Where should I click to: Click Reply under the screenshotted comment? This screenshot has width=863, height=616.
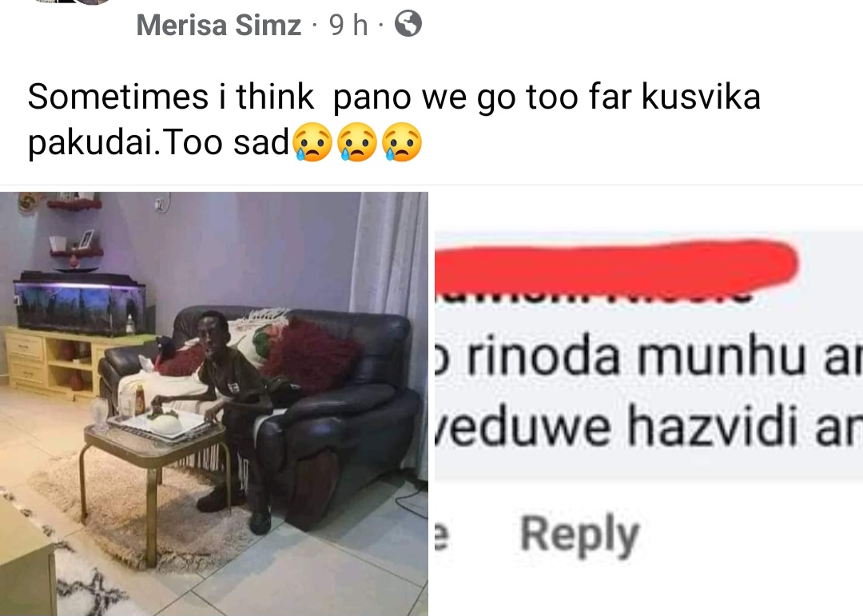[x=579, y=534]
